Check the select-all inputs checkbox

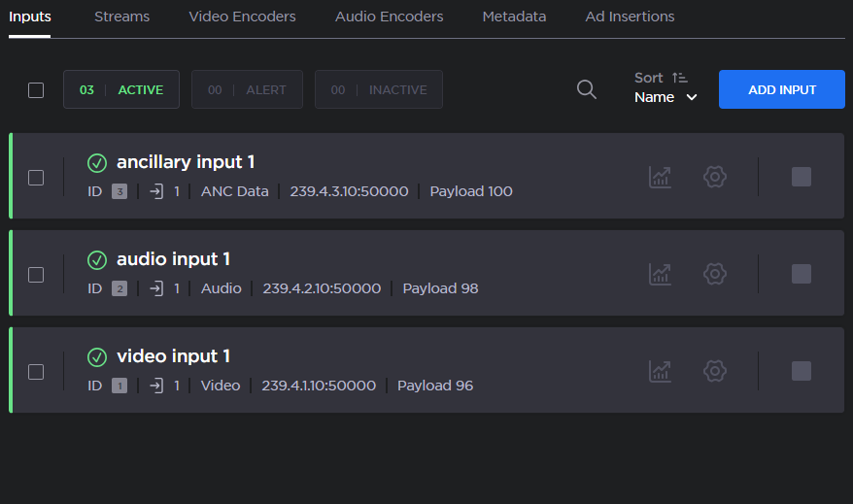click(36, 90)
